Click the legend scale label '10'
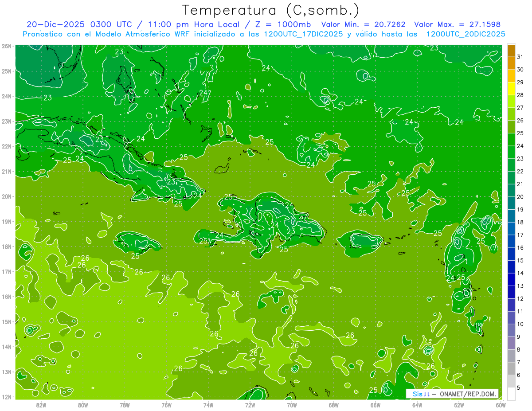 coord(520,324)
